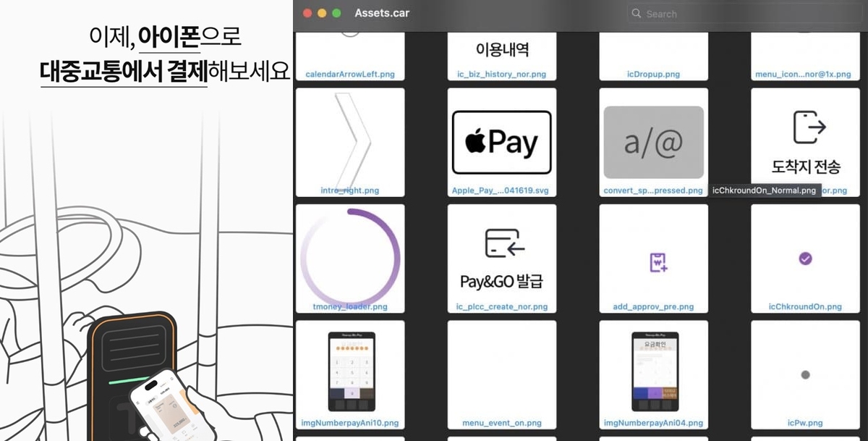Select the icPw gray dot icon
Screen dimensions: 868x441
click(805, 374)
